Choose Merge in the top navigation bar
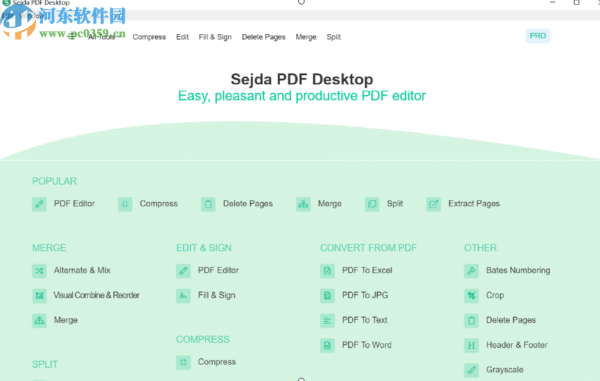Screen dimensions: 600x381 306,37
